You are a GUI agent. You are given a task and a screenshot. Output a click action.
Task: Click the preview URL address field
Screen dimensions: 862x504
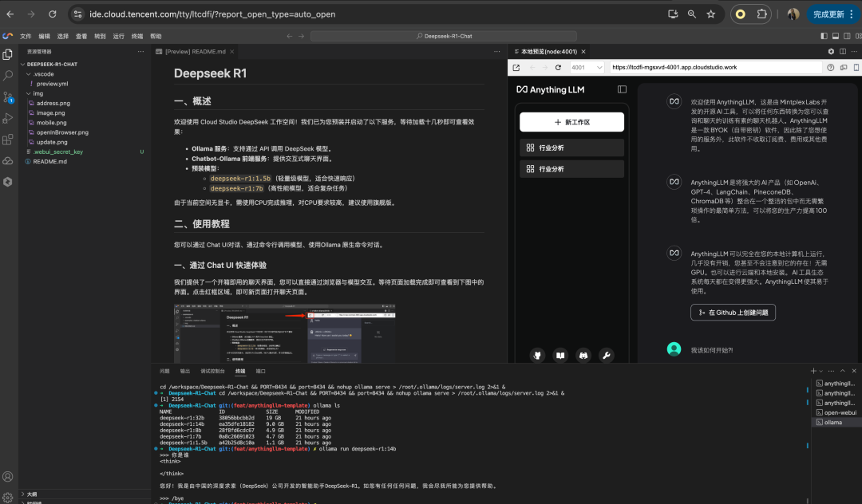(714, 68)
